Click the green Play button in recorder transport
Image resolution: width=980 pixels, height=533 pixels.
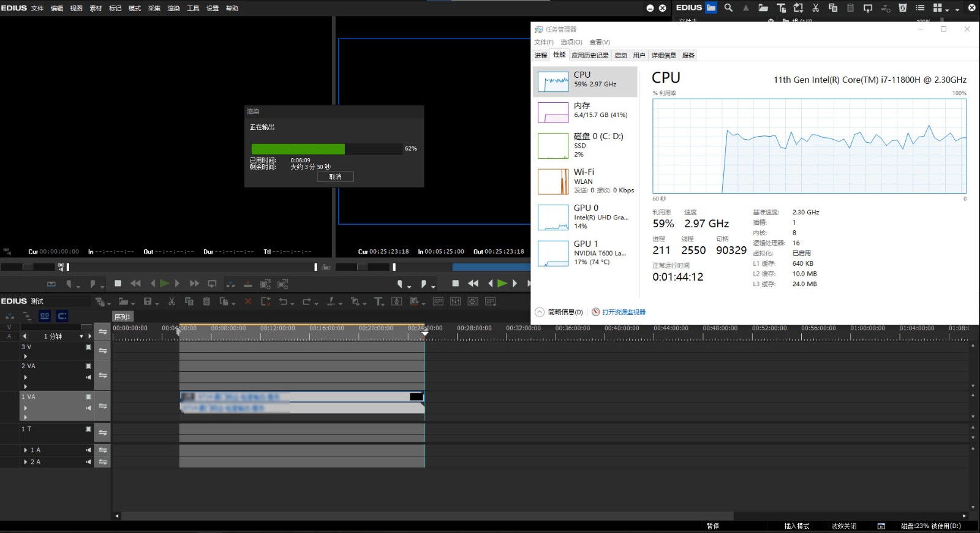coord(502,284)
